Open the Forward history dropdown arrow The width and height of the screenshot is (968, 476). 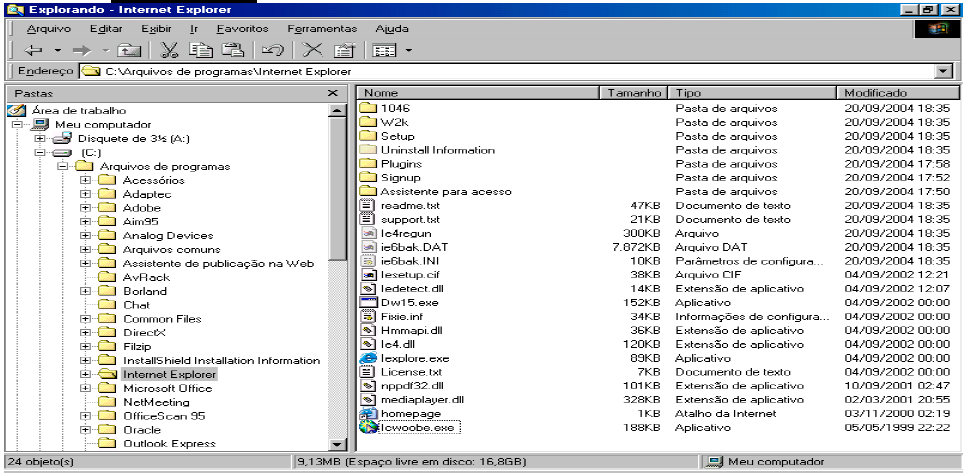105,51
